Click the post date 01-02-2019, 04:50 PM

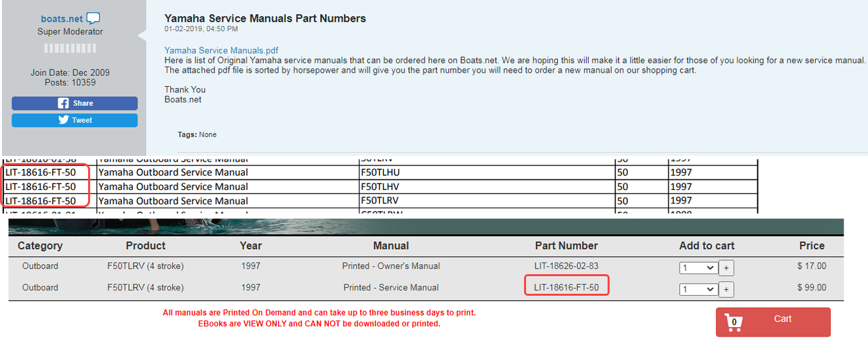tap(201, 29)
